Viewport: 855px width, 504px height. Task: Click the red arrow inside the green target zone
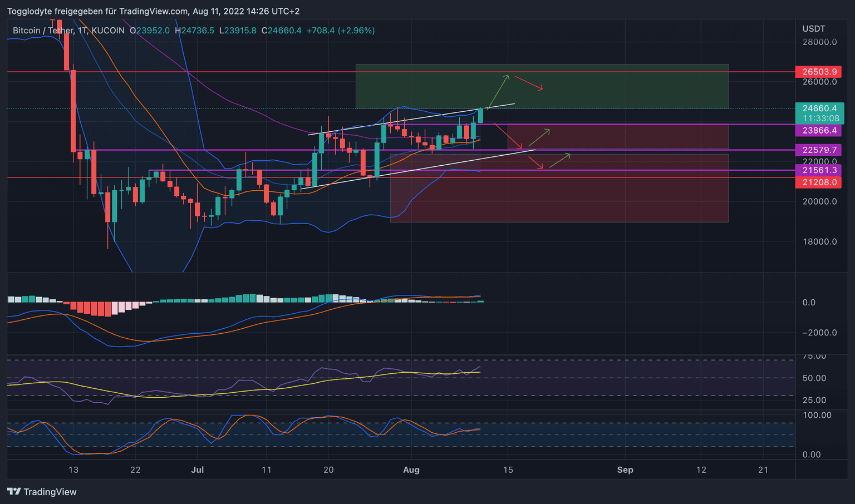click(528, 83)
